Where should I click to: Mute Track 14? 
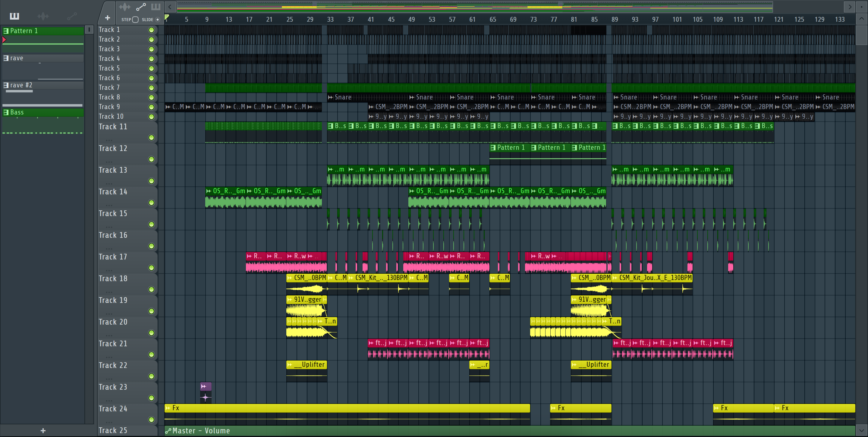click(x=152, y=203)
